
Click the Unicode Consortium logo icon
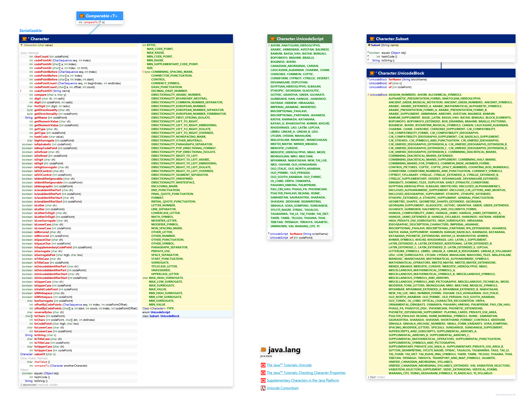(263, 388)
